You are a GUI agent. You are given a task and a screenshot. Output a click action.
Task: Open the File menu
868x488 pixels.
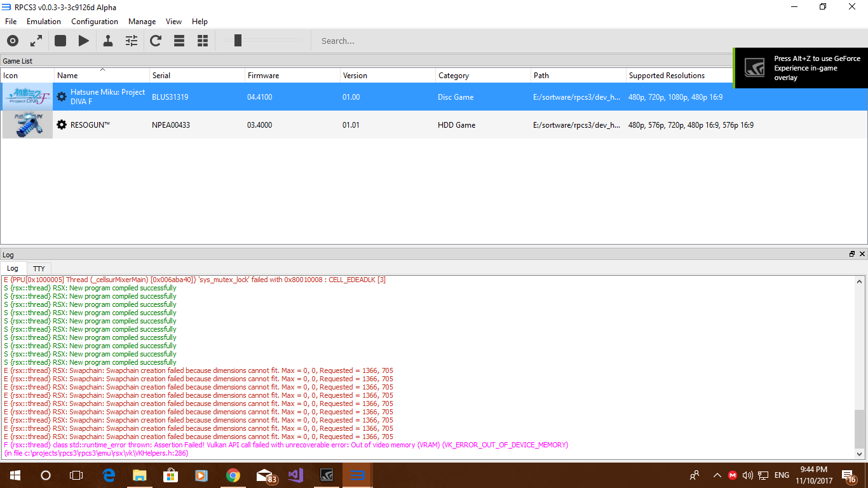point(11,22)
